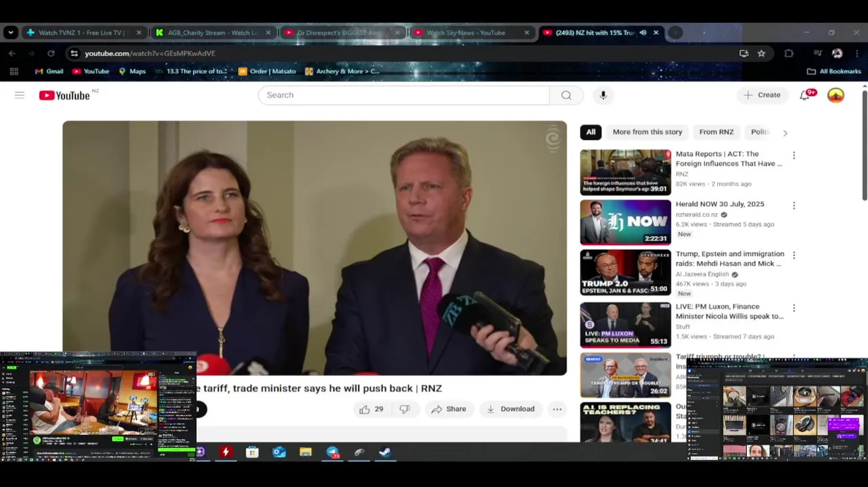Switch to the Watch Sky News tab
Viewport: 868px width, 487px height.
[x=465, y=32]
